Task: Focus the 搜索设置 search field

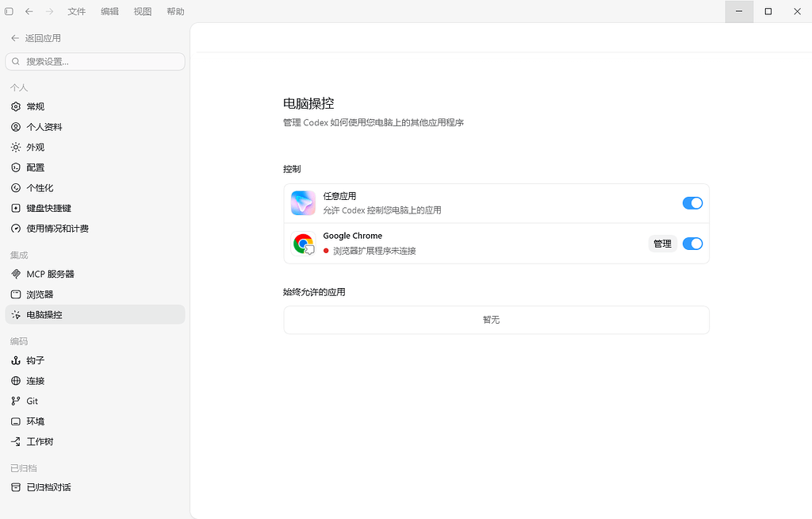Action: [x=95, y=62]
